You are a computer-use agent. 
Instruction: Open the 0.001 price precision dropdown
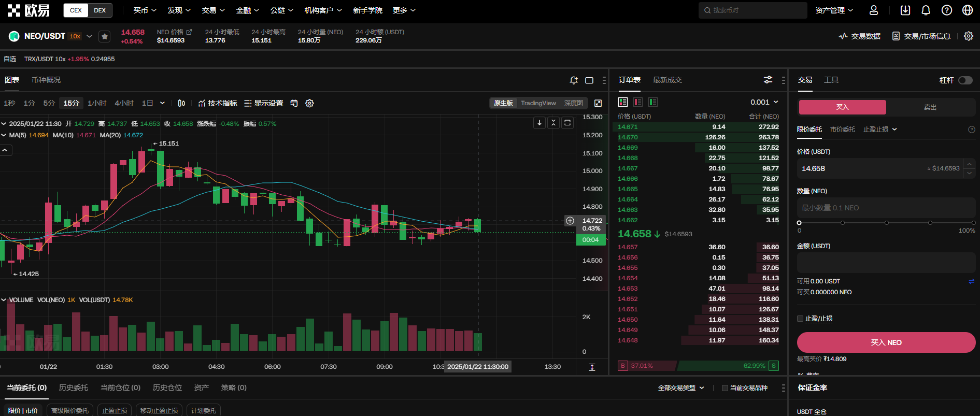764,102
